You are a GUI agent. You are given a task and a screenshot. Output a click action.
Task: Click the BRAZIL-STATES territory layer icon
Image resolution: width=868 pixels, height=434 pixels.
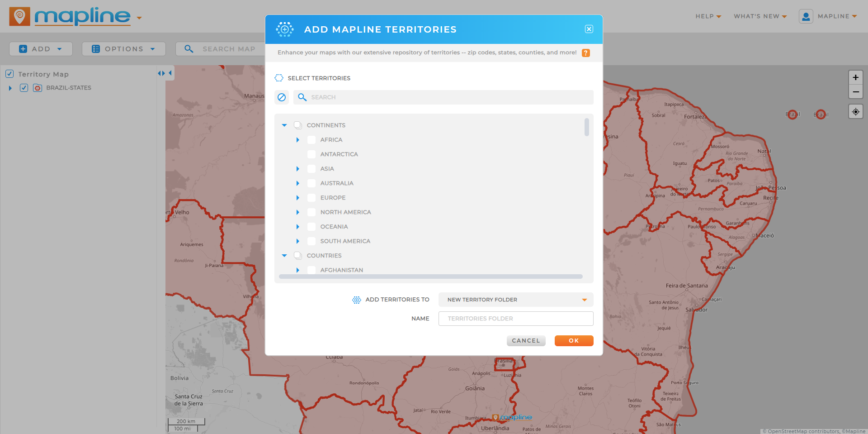pyautogui.click(x=38, y=88)
